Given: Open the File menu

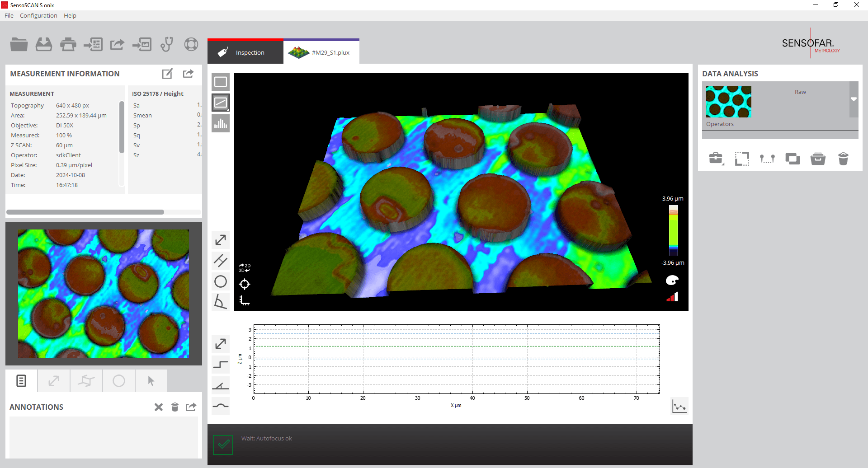Looking at the screenshot, I should 9,15.
